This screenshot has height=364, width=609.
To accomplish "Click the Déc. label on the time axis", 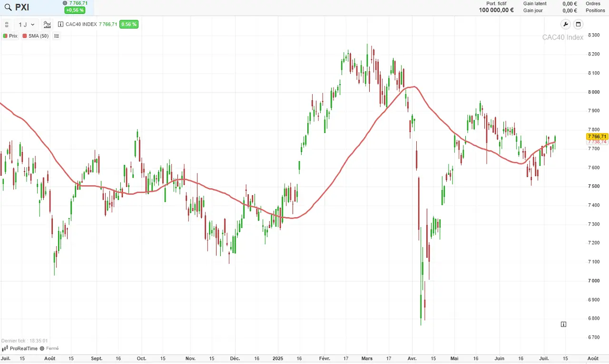I will [234, 359].
